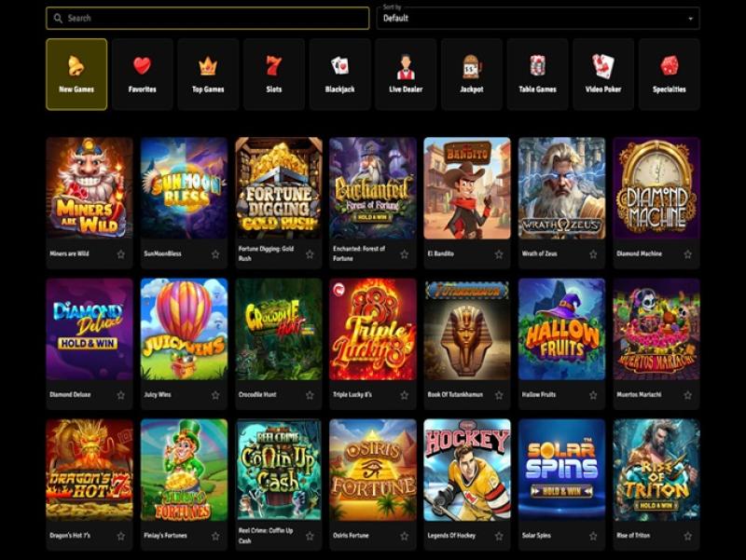This screenshot has height=560, width=746.
Task: Switch to the Video Poker category
Action: 603,75
